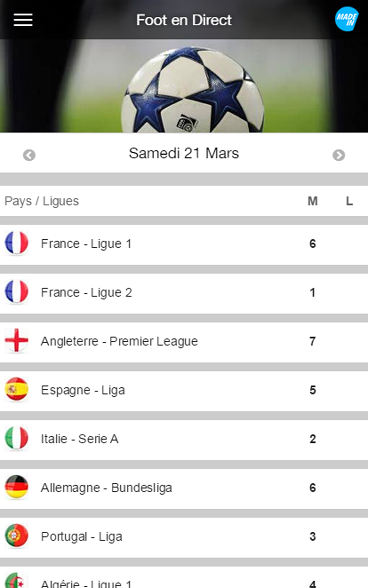Open Angleterre - Premier League matches

[119, 341]
